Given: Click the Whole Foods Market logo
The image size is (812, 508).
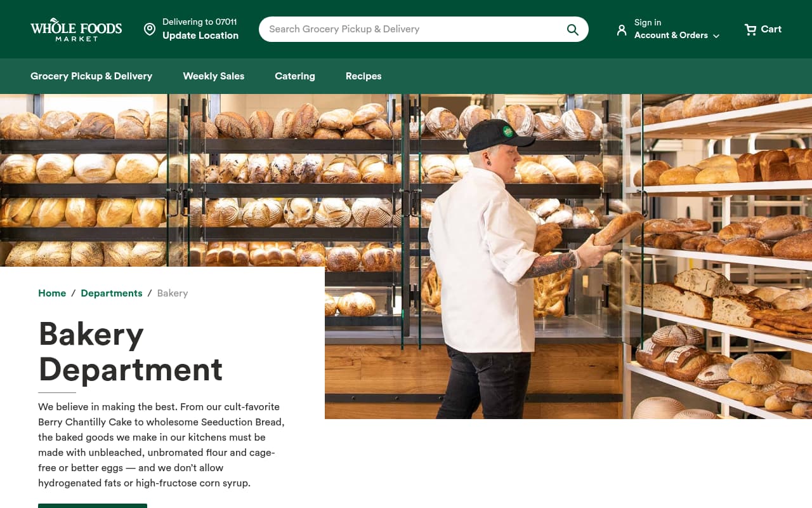Looking at the screenshot, I should point(75,29).
